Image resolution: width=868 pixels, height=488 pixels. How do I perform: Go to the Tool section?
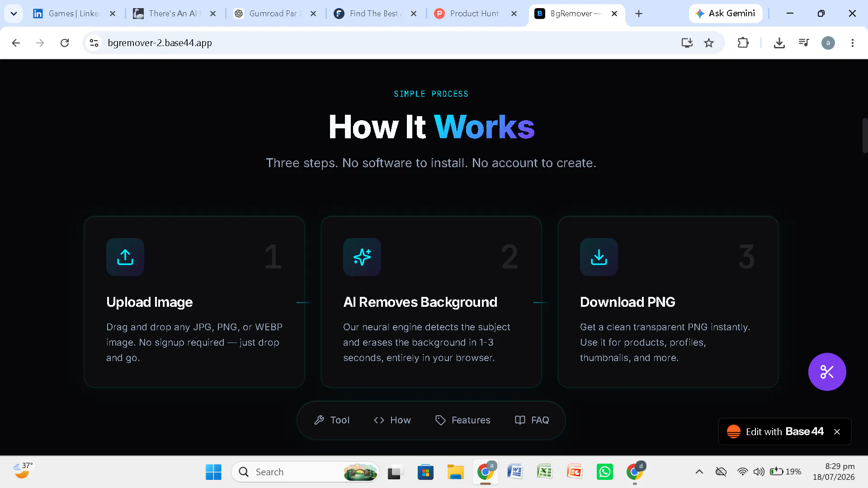332,420
